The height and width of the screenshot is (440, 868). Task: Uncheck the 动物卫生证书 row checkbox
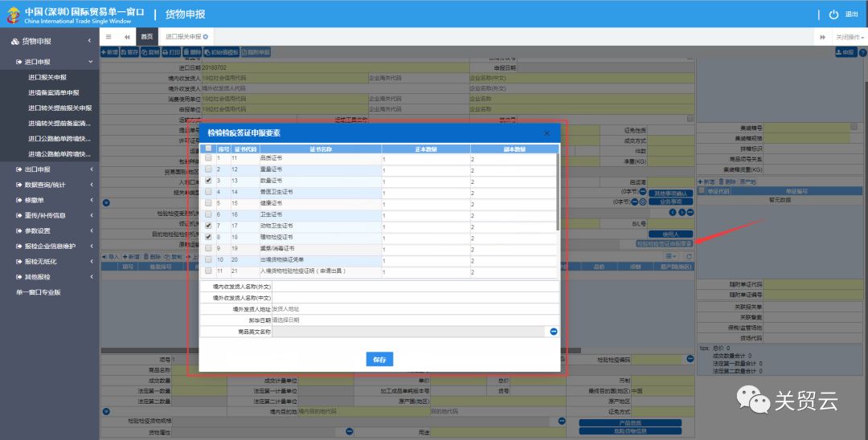208,226
